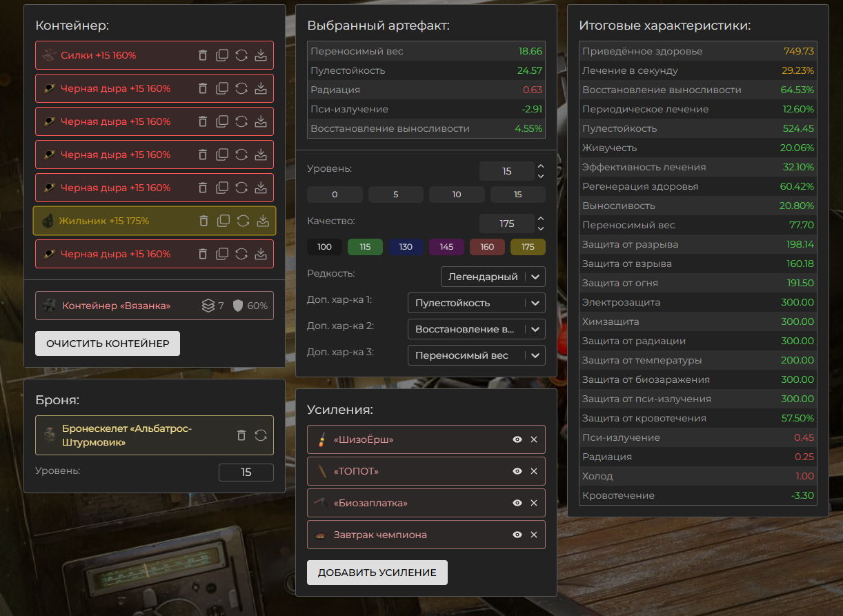Image resolution: width=843 pixels, height=616 pixels.
Task: Choose the green 115 quality swatch
Action: point(365,247)
